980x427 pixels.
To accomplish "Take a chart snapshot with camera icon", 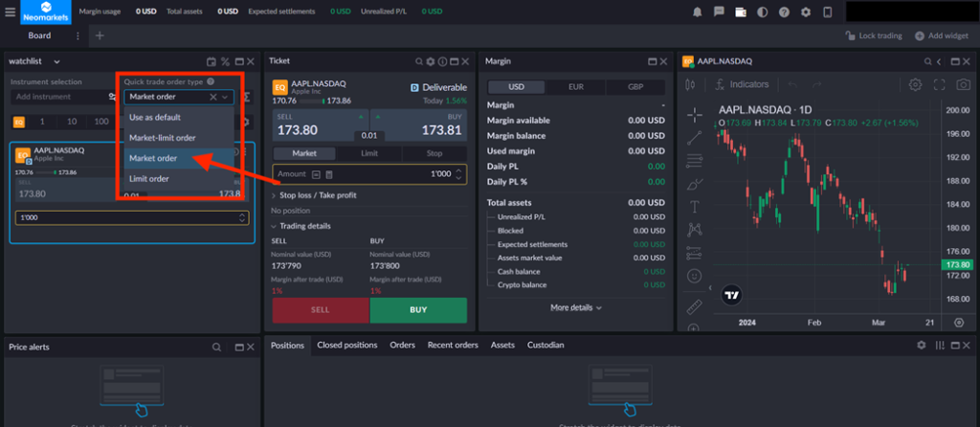I will tap(961, 84).
